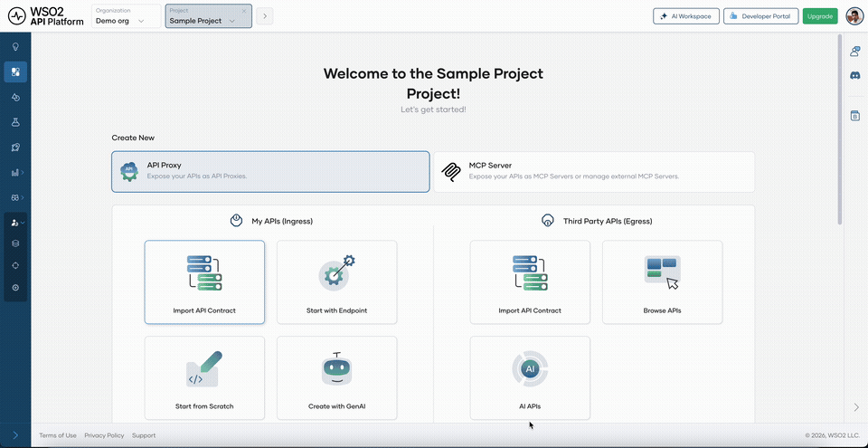Open the Discord icon in right panel

point(854,75)
